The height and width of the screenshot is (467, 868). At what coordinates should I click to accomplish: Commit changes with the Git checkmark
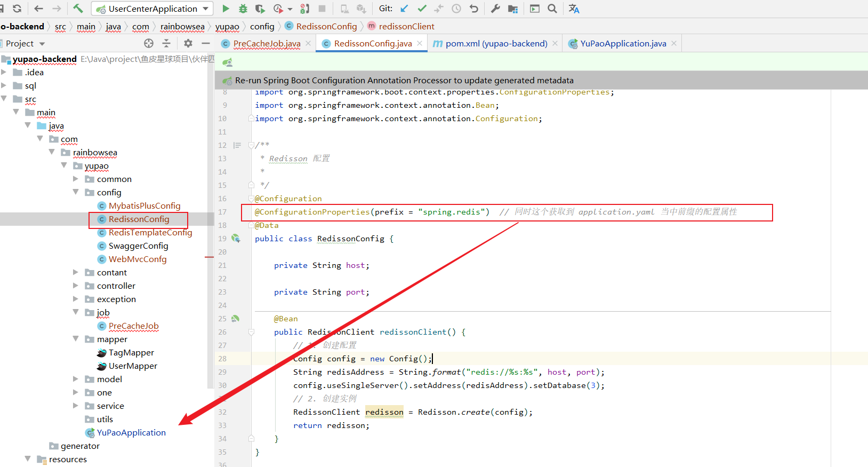pos(422,9)
